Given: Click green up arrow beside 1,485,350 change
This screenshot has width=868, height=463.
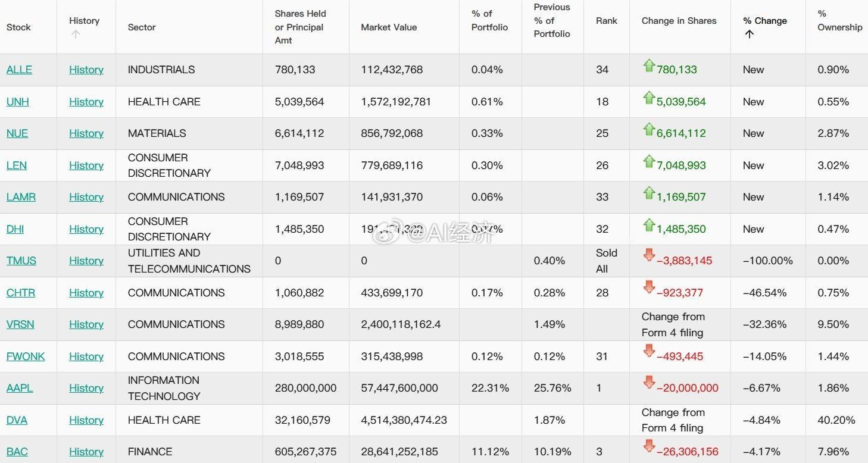Looking at the screenshot, I should [649, 226].
